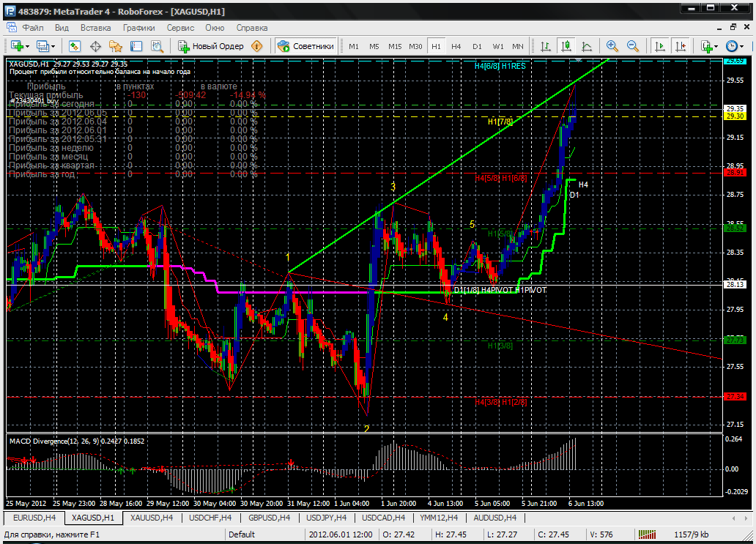Select the D1 timeframe
The image size is (756, 544).
(x=477, y=46)
